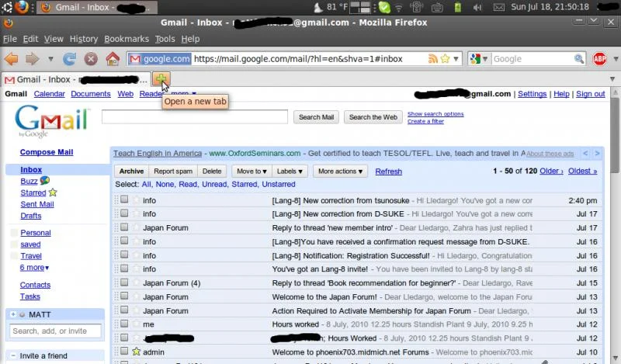Reload the page with the refresh icon
Viewport: 621px width, 364px height.
click(69, 59)
